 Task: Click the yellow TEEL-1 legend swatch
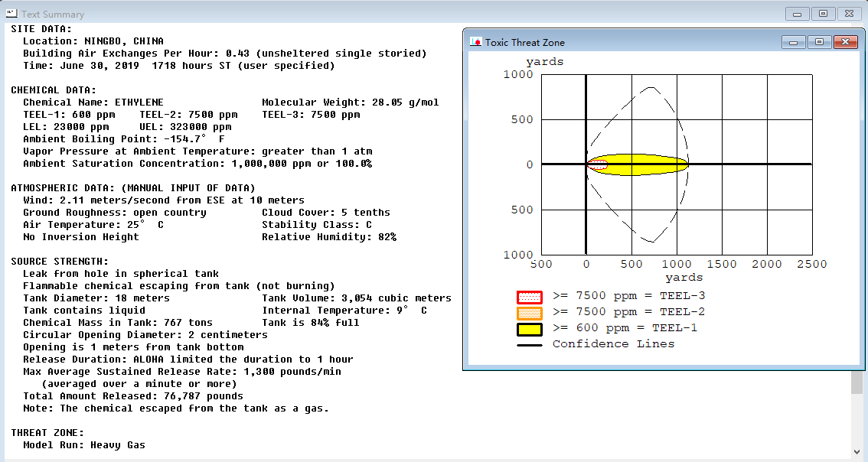[529, 329]
